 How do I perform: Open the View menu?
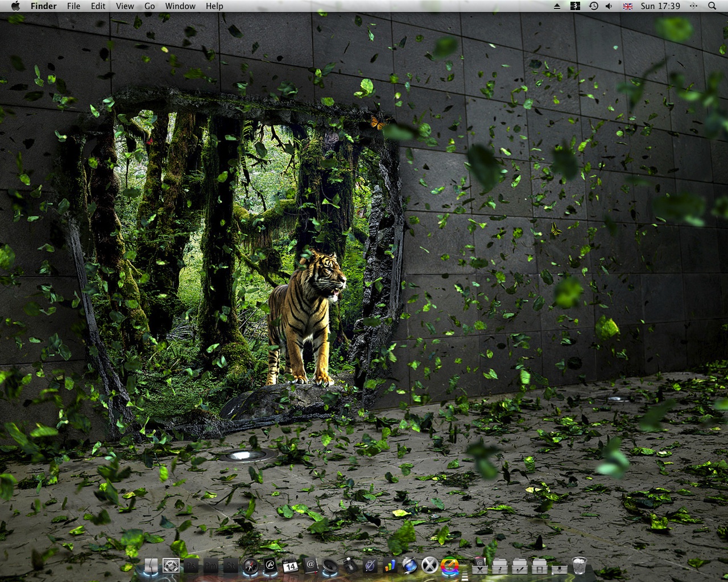click(125, 6)
